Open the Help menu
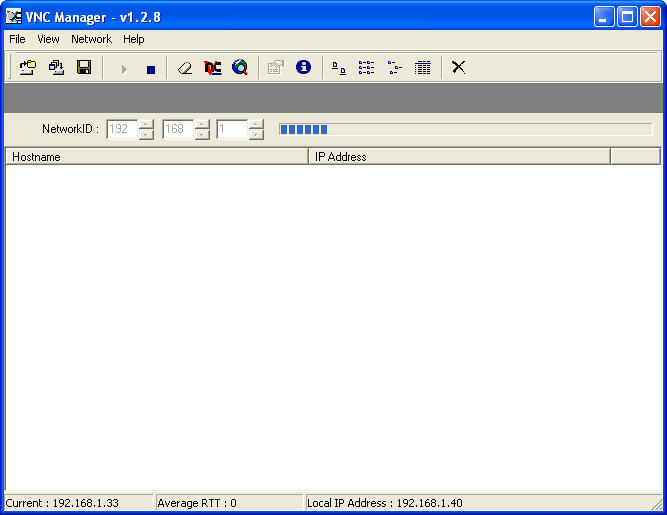667x515 pixels. pyautogui.click(x=134, y=39)
